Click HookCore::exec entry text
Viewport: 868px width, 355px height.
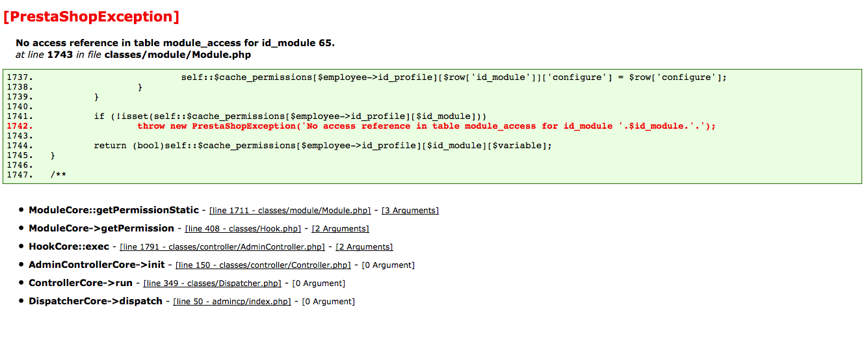[x=69, y=246]
